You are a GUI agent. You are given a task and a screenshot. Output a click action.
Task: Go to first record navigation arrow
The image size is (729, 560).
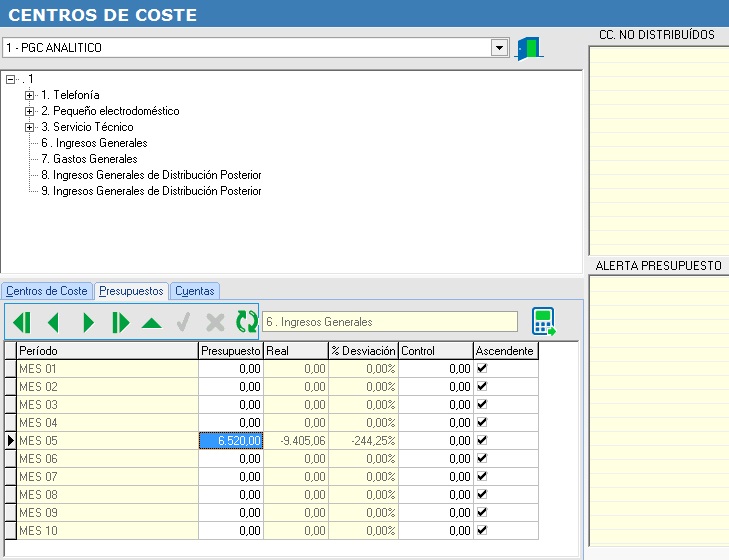point(22,322)
